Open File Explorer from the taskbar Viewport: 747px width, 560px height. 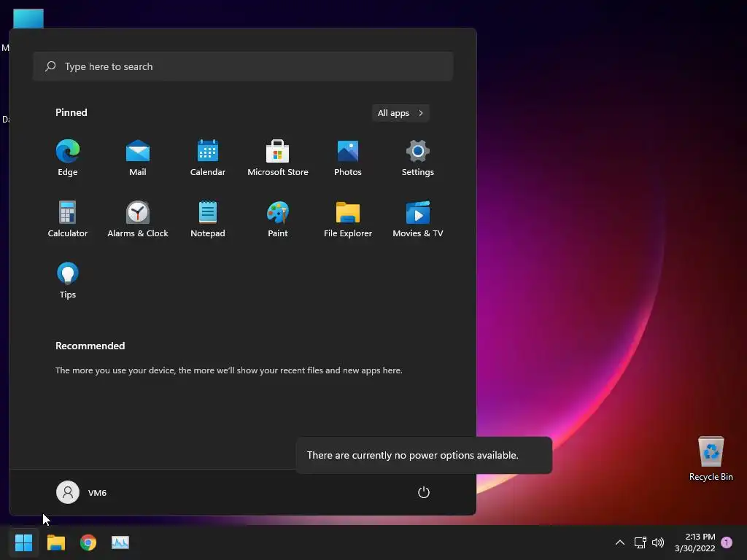point(55,542)
